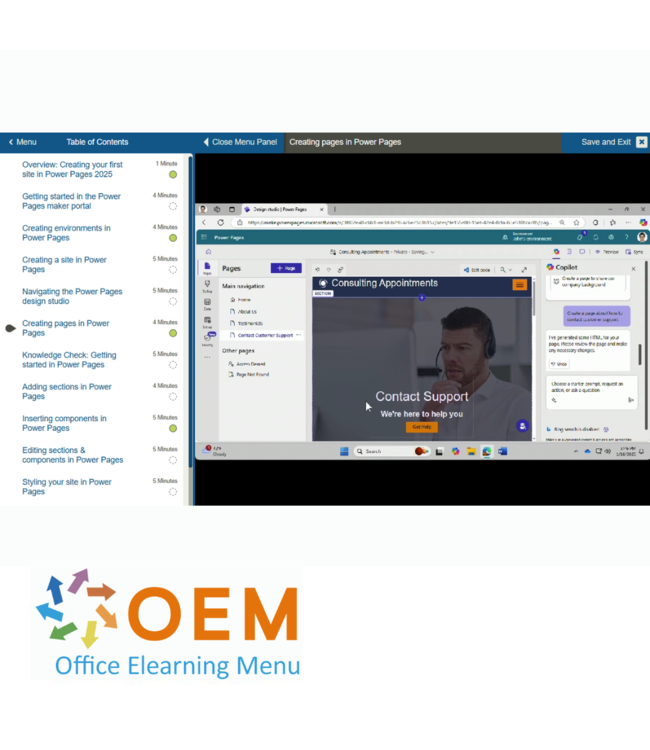
Task: Open the Set up workspace icon
Action: tap(207, 321)
